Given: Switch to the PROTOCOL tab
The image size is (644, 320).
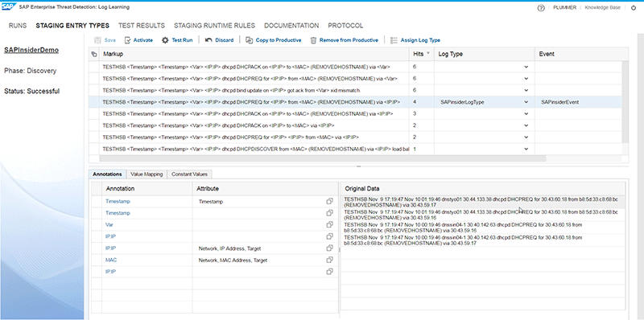Looking at the screenshot, I should click(345, 26).
